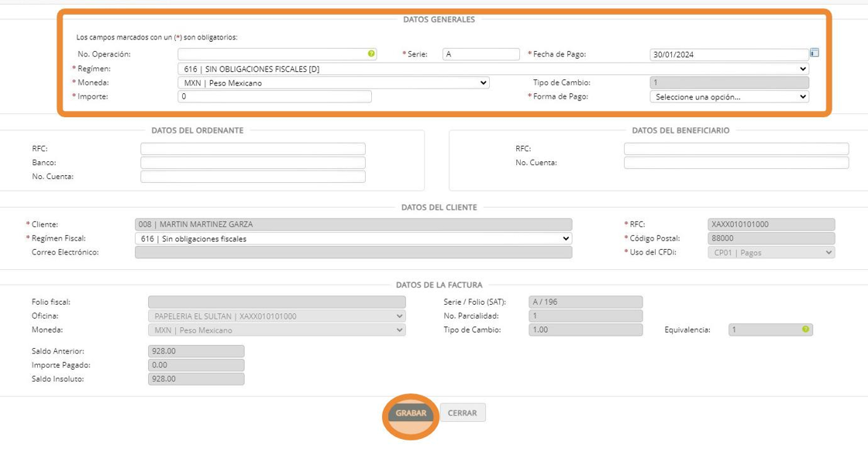
Task: Click the Ordenante No. Cuenta input field
Action: (253, 177)
